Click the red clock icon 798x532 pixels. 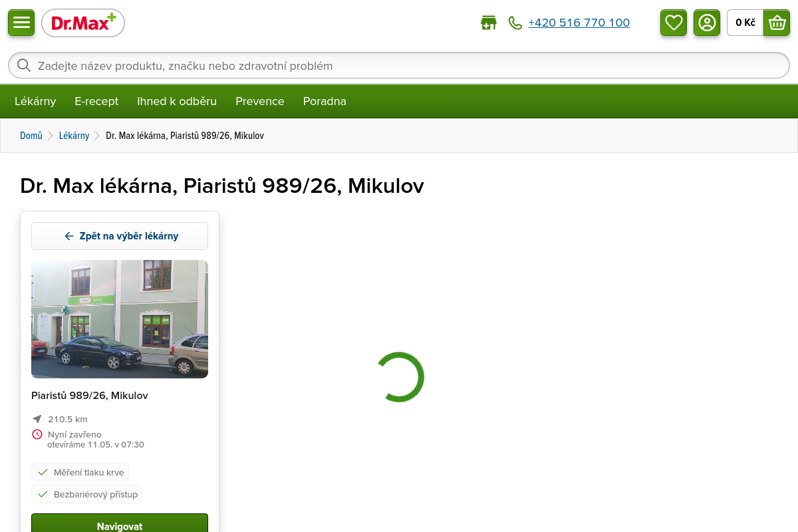click(x=37, y=434)
